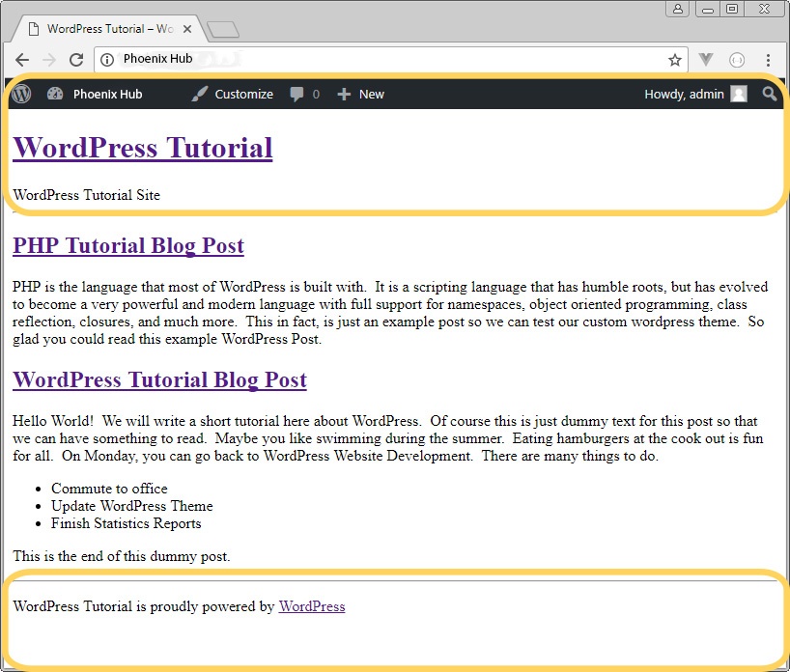Click the site info icon in address bar
Screen dimensions: 790x672
106,59
